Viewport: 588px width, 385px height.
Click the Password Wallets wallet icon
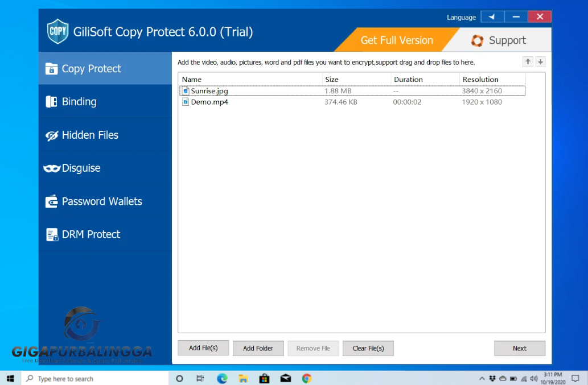click(51, 201)
